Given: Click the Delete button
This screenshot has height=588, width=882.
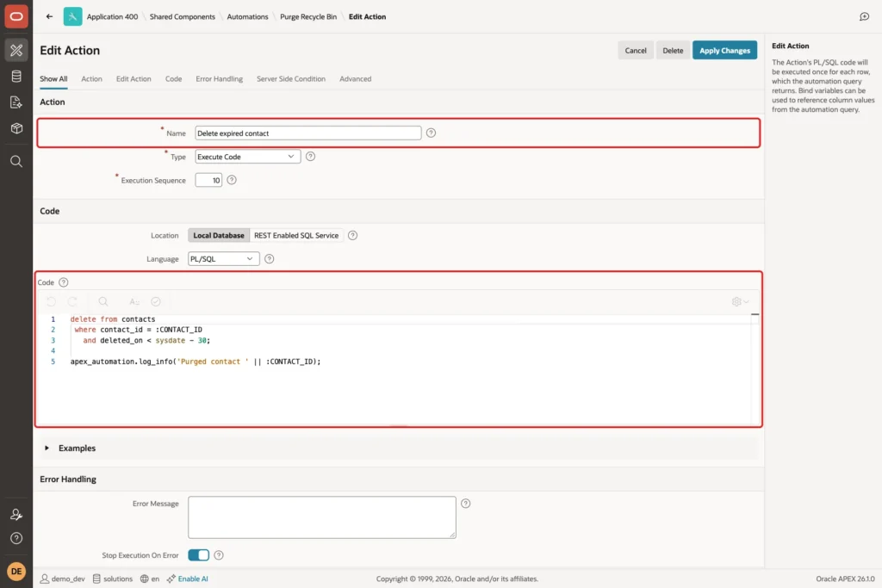Looking at the screenshot, I should pyautogui.click(x=673, y=50).
